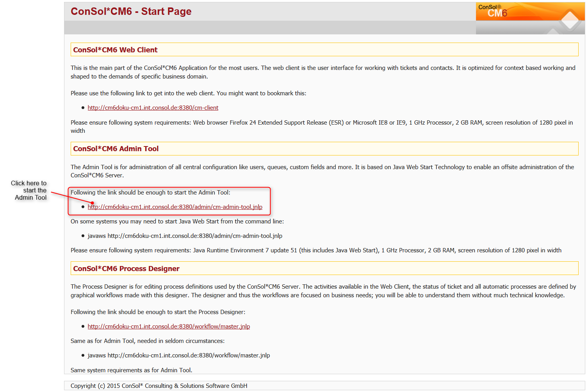Click 'On some systems you may need to start Java Web Start' text
Viewport: 588px width, 391px height.
click(177, 221)
